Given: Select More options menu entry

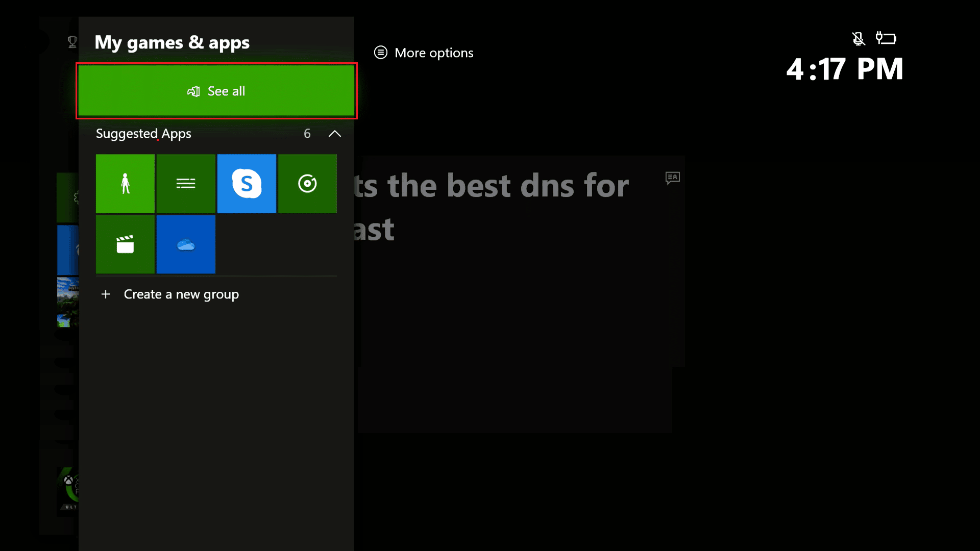Looking at the screenshot, I should point(423,53).
